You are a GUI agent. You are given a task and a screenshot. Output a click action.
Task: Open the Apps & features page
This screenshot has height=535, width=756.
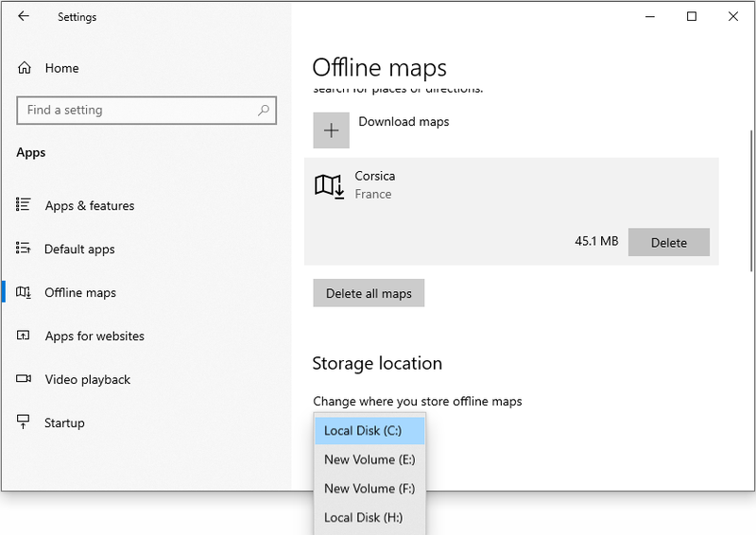point(90,205)
